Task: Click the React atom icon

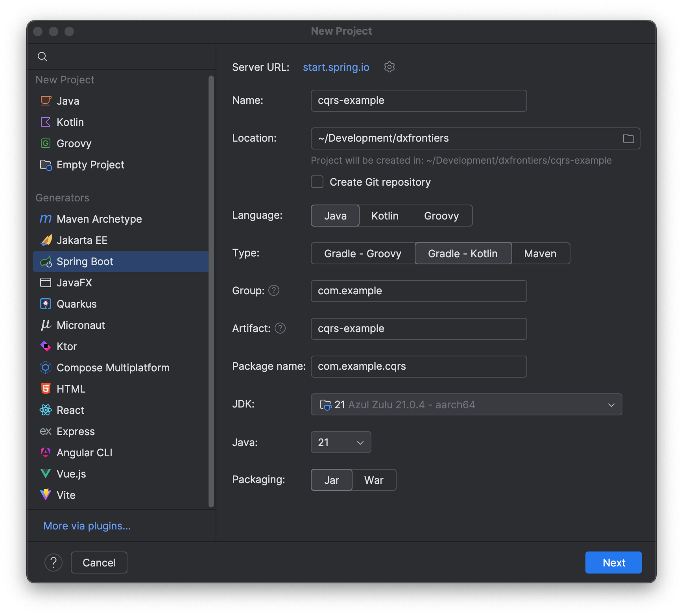Action: pyautogui.click(x=46, y=410)
